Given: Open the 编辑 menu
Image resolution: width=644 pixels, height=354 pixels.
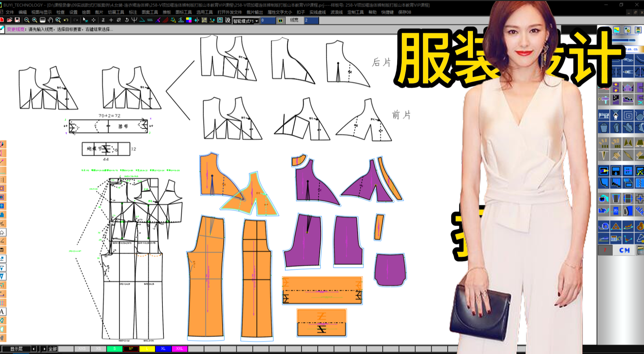Looking at the screenshot, I should (23, 12).
